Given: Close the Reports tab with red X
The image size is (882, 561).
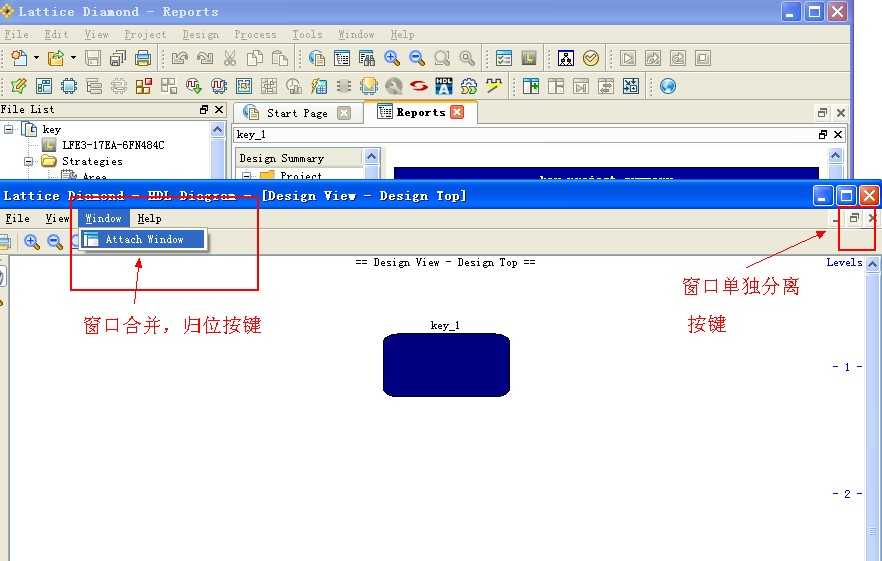Looking at the screenshot, I should pos(457,112).
